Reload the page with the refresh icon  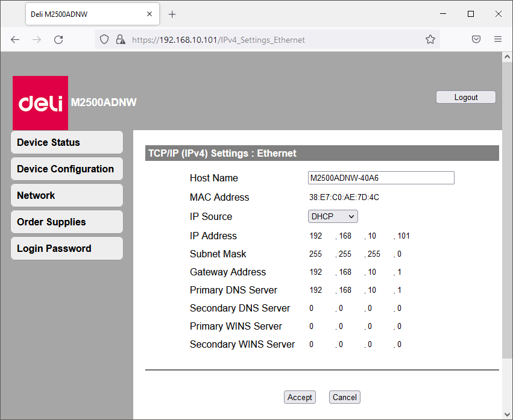point(58,40)
